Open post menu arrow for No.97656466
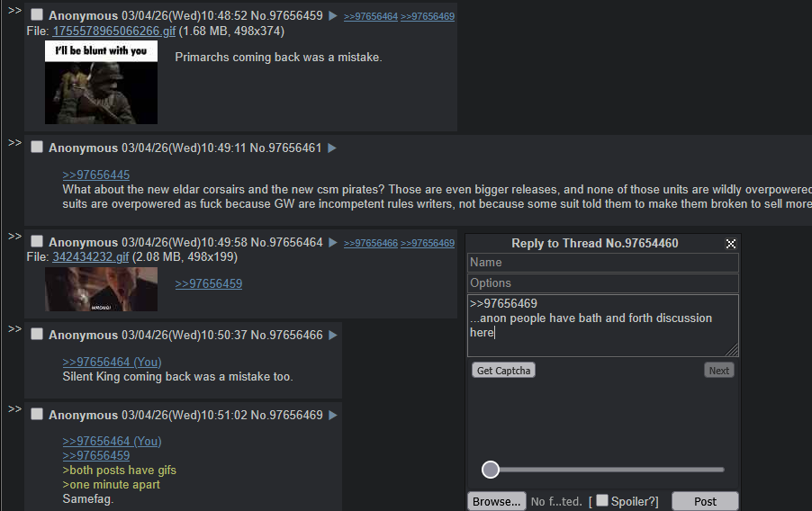Viewport: 812px width, 511px height. point(333,335)
